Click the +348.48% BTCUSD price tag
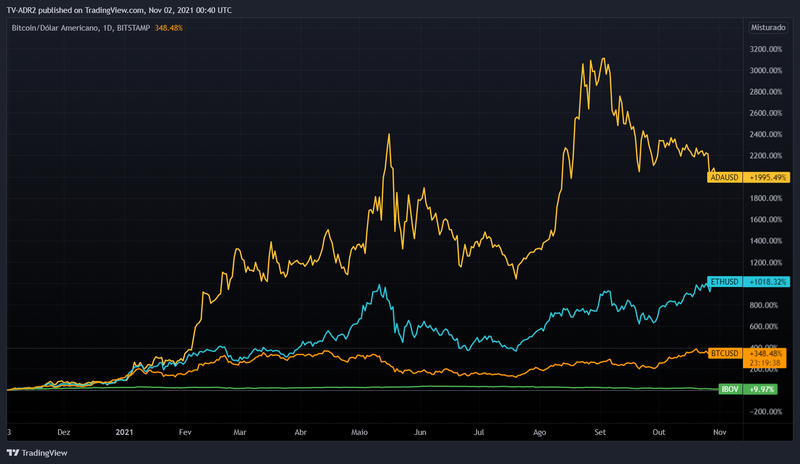The width and height of the screenshot is (800, 464). pyautogui.click(x=765, y=354)
